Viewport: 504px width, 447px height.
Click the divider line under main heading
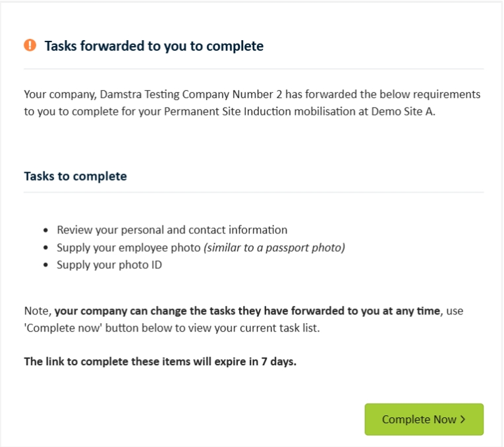[254, 69]
